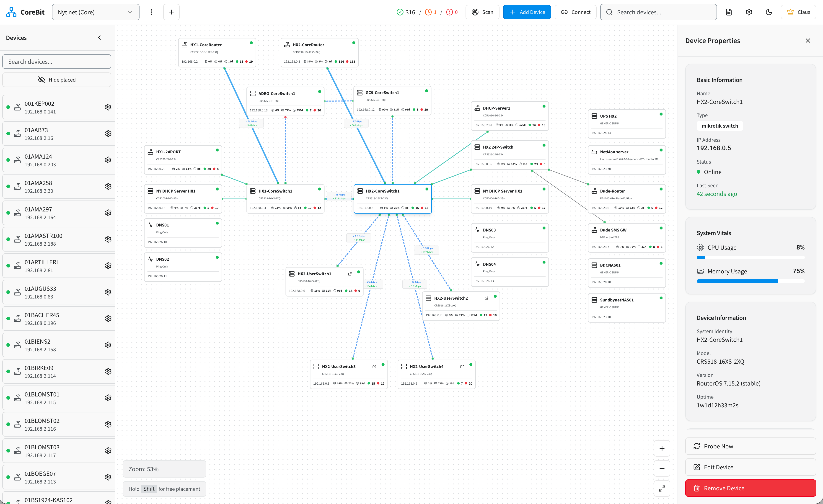This screenshot has width=823, height=504.
Task: Toggle Hide placed devices
Action: coord(57,80)
